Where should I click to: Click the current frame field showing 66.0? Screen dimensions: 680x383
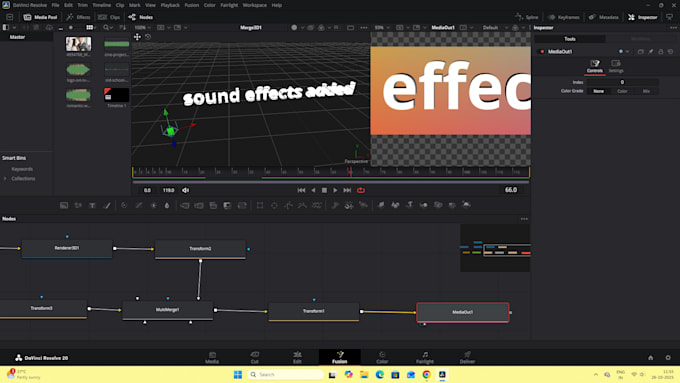point(511,190)
